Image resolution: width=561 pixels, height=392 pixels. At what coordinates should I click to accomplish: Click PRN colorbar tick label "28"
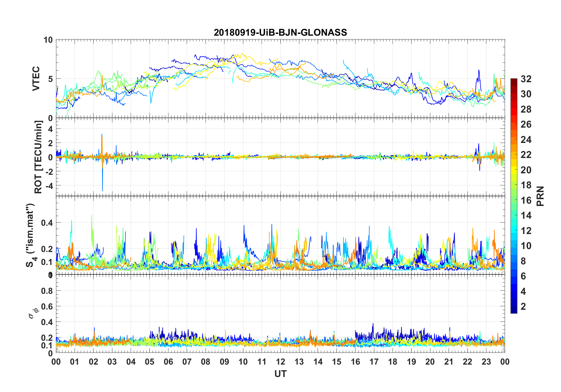[526, 109]
